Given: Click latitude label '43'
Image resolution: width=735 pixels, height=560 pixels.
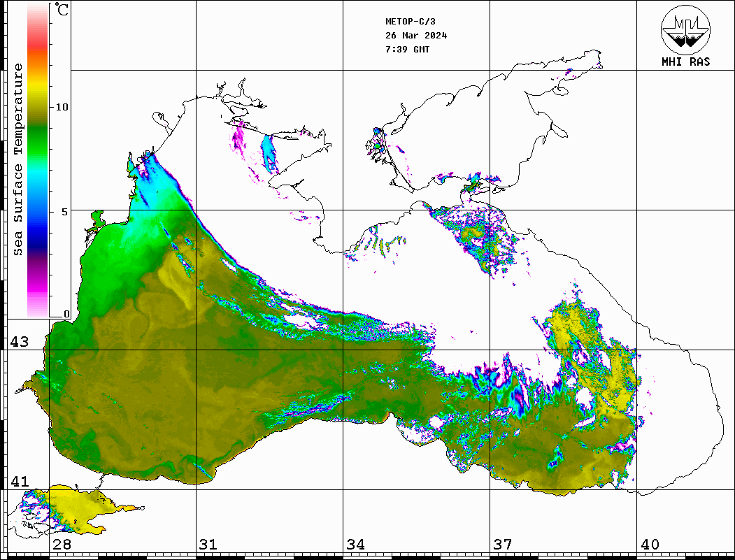Looking at the screenshot, I should (x=20, y=342).
